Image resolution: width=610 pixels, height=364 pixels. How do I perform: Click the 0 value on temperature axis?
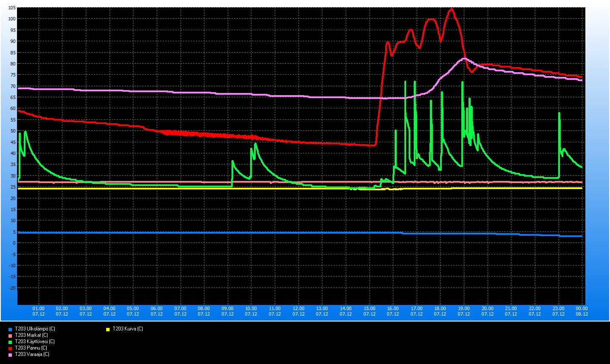(14, 243)
